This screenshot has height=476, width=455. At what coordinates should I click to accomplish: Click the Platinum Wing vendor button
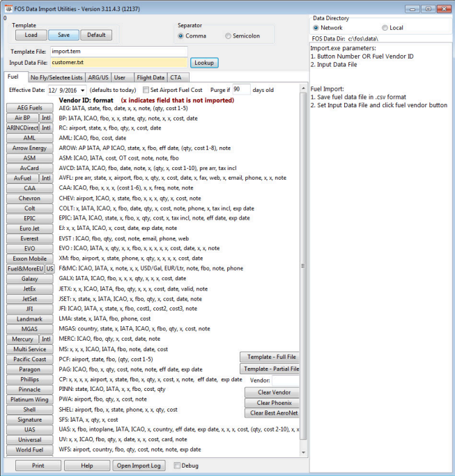coord(30,399)
